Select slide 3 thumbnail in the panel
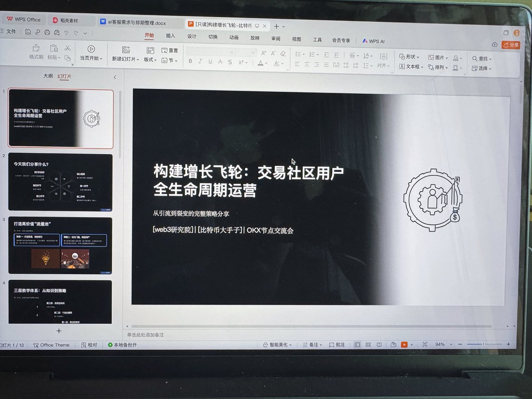Screen dimensions: 532x399 pos(61,244)
